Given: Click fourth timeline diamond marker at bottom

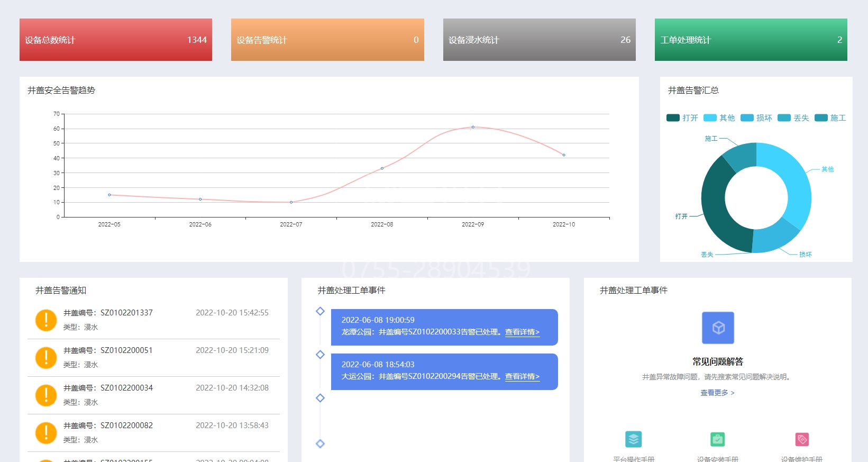Looking at the screenshot, I should 320,443.
